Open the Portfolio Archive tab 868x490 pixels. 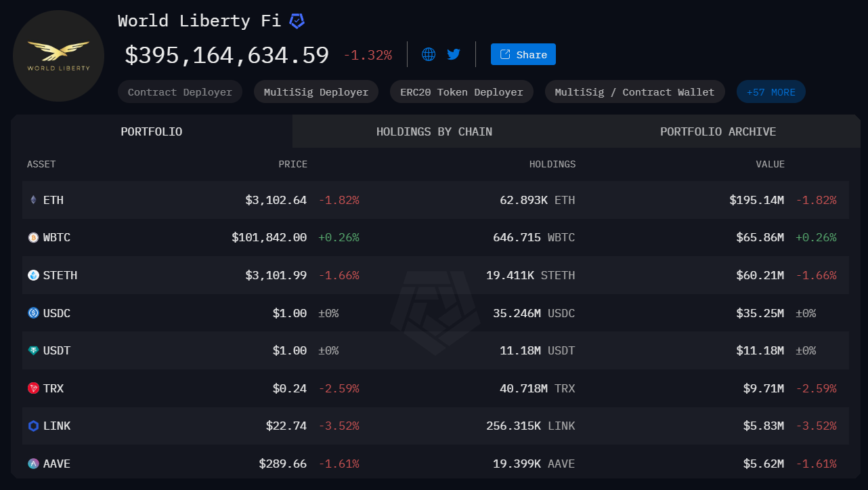(x=718, y=131)
